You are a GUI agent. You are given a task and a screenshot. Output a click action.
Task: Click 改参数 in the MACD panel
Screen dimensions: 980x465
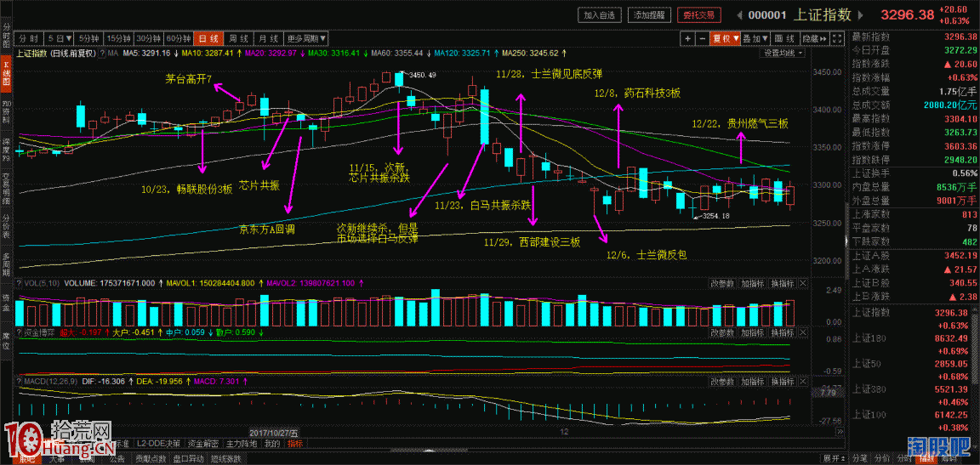tap(722, 380)
